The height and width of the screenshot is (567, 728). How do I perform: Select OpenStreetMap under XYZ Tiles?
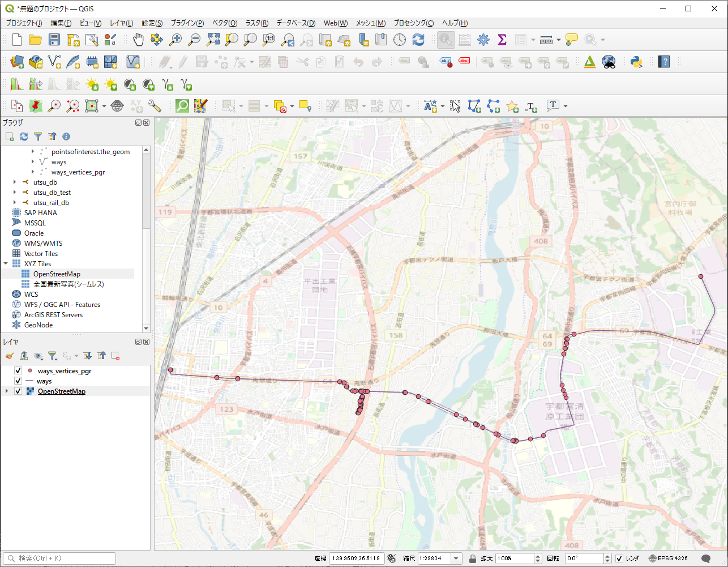coord(57,274)
